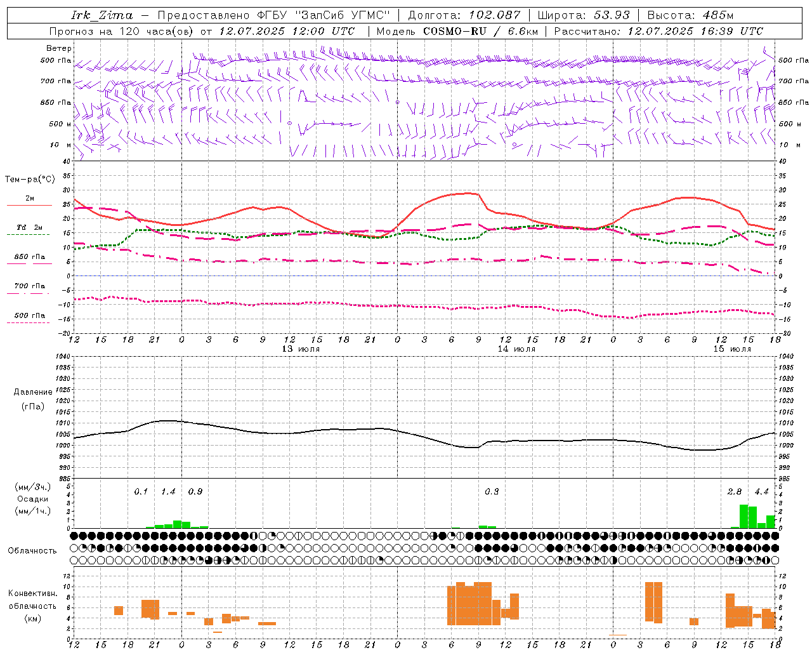The height and width of the screenshot is (650, 812).
Task: Click the Тем-ра(°C) panel label
Action: tap(30, 180)
